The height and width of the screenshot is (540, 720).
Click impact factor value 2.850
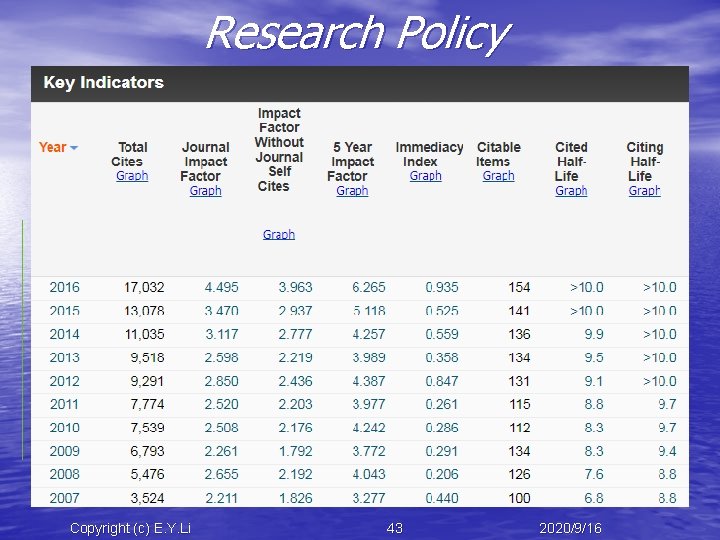[221, 381]
